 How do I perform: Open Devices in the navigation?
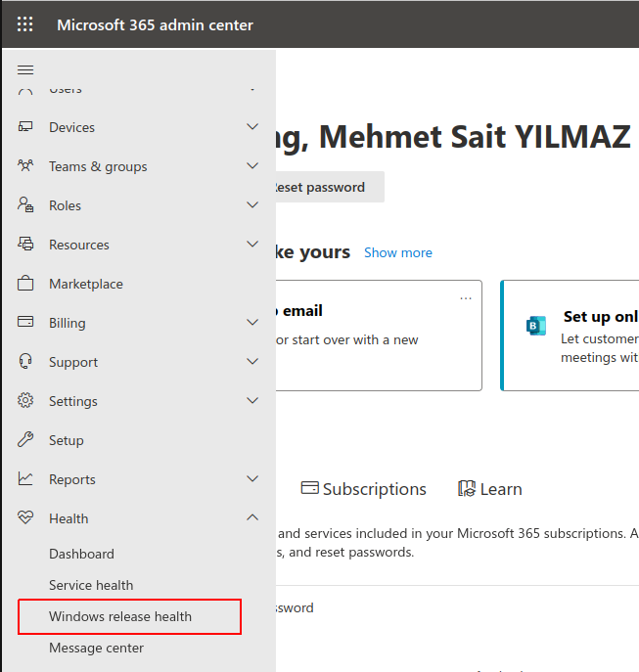[138, 127]
